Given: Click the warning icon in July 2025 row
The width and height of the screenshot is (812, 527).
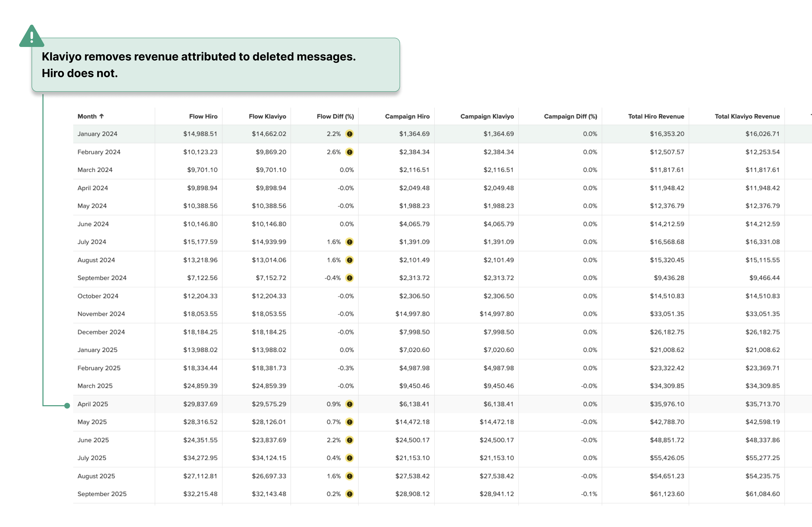Looking at the screenshot, I should tap(349, 458).
